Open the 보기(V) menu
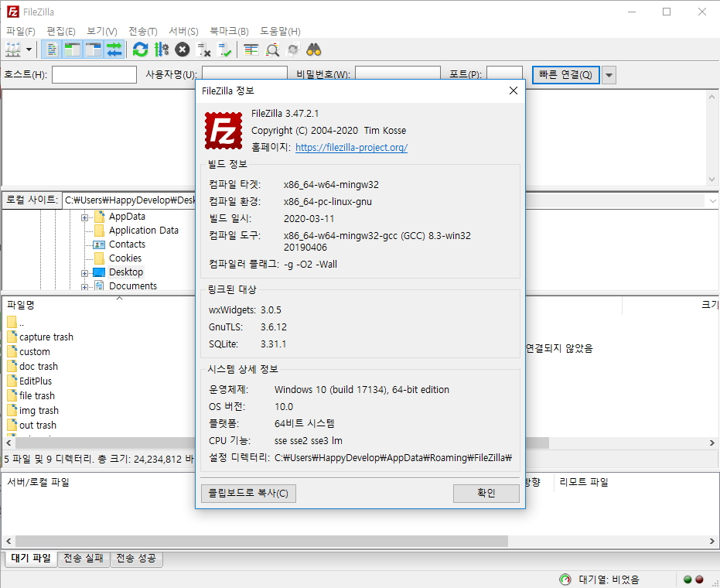This screenshot has width=720, height=588. 102,31
